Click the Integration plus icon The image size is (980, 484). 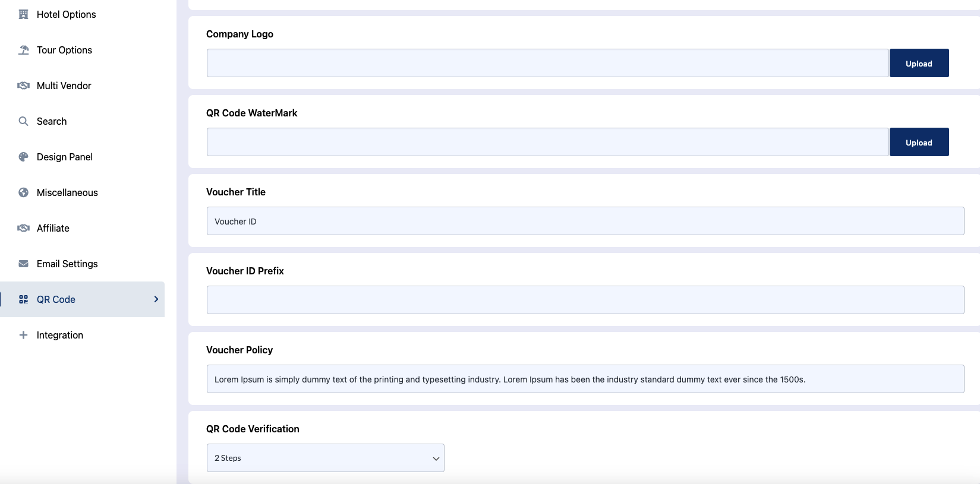pyautogui.click(x=23, y=335)
